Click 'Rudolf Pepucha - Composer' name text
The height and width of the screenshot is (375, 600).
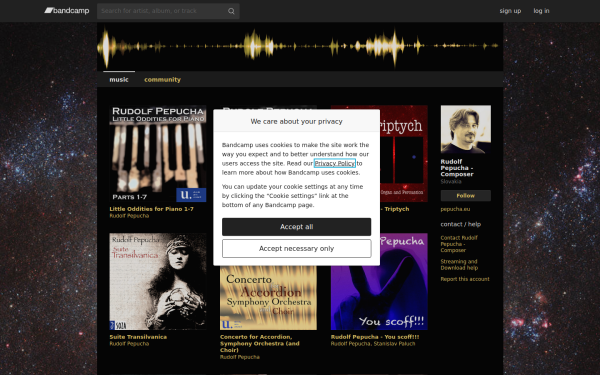457,168
